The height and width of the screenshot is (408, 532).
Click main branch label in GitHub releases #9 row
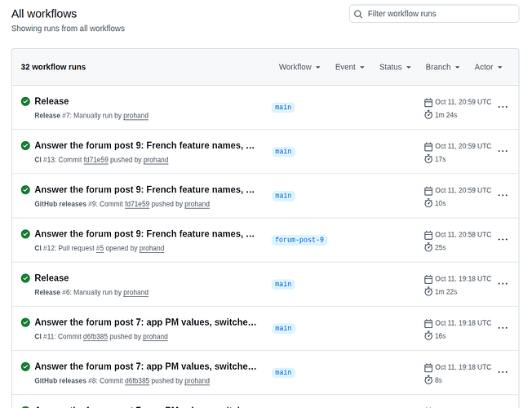(x=283, y=196)
